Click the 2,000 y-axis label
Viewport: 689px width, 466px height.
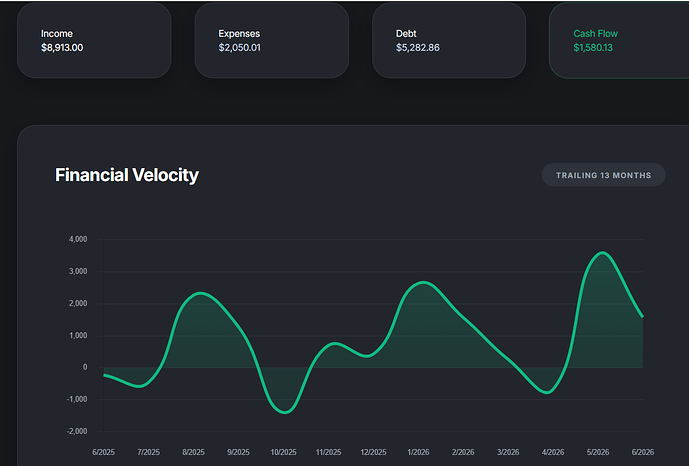pyautogui.click(x=78, y=303)
